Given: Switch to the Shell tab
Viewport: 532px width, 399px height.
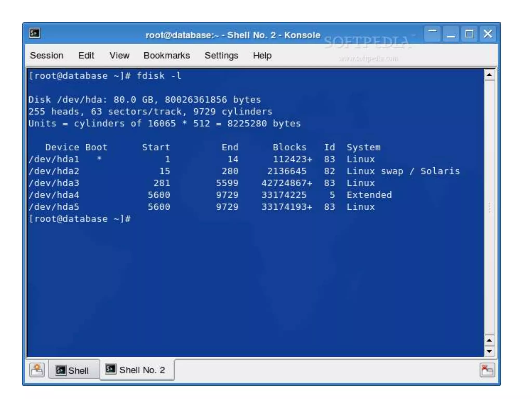Looking at the screenshot, I should [x=78, y=370].
